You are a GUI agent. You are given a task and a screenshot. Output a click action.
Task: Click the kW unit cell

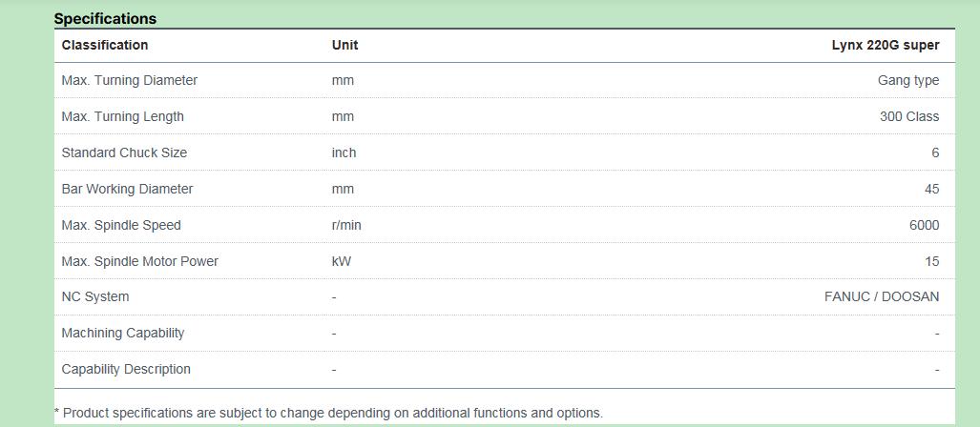pos(342,261)
